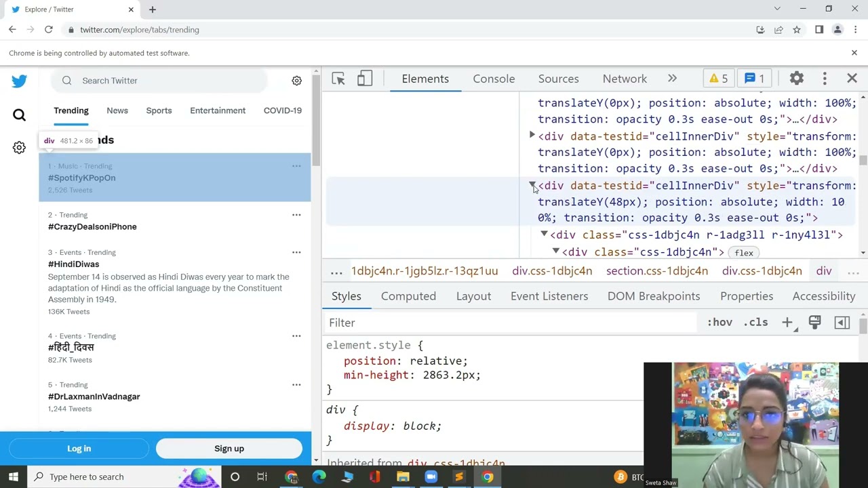Open more options for #CrazyDealsoniPhone trend

296,215
